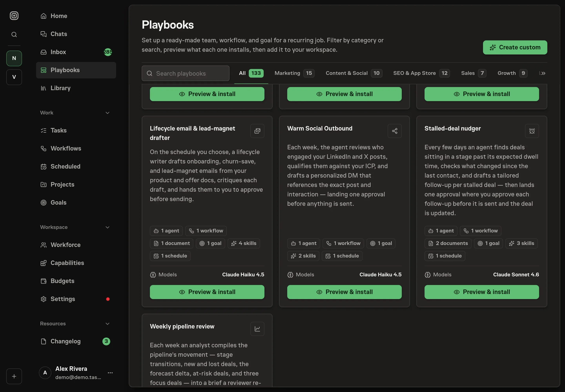Click the Inbox 285 unread badge

coord(108,52)
